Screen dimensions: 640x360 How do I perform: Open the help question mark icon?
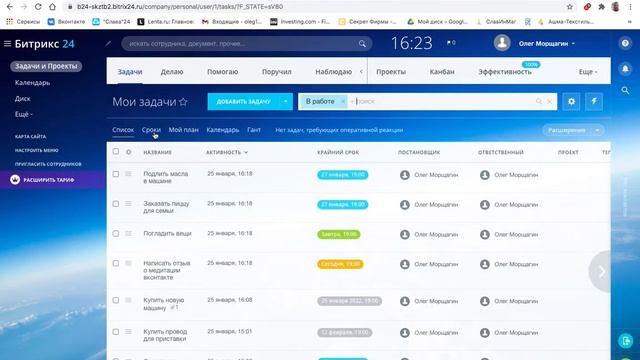click(625, 43)
